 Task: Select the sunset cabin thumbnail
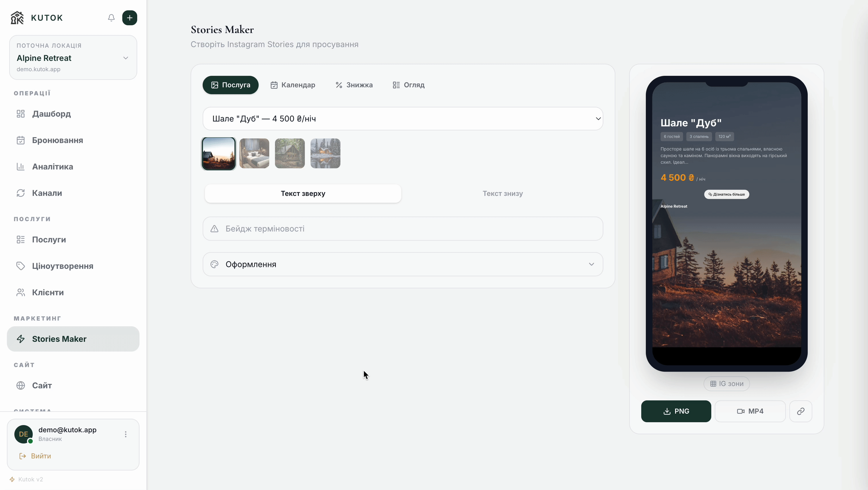[x=219, y=153]
